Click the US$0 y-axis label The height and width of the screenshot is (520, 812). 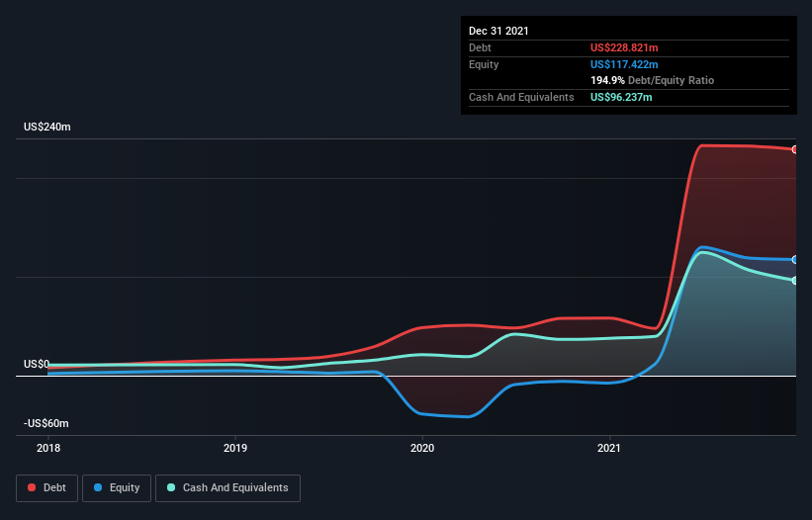[37, 364]
